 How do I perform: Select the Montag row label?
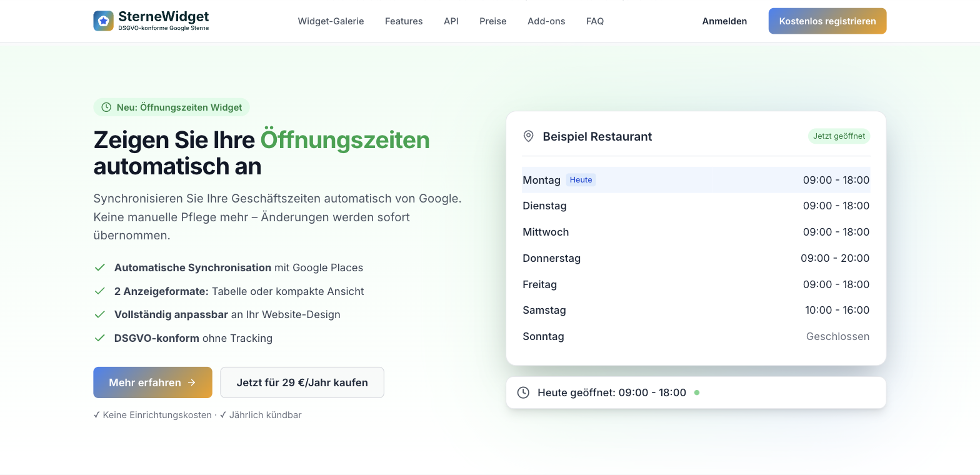tap(542, 180)
